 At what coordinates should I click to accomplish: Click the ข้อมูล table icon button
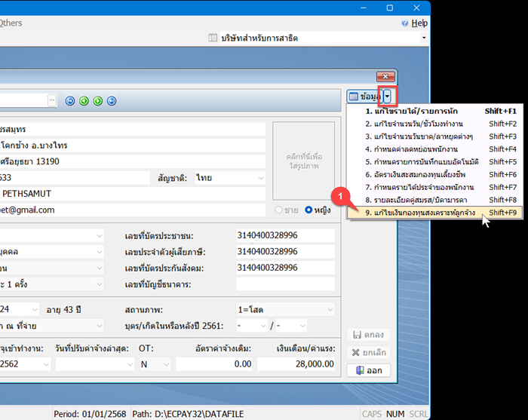pyautogui.click(x=364, y=97)
